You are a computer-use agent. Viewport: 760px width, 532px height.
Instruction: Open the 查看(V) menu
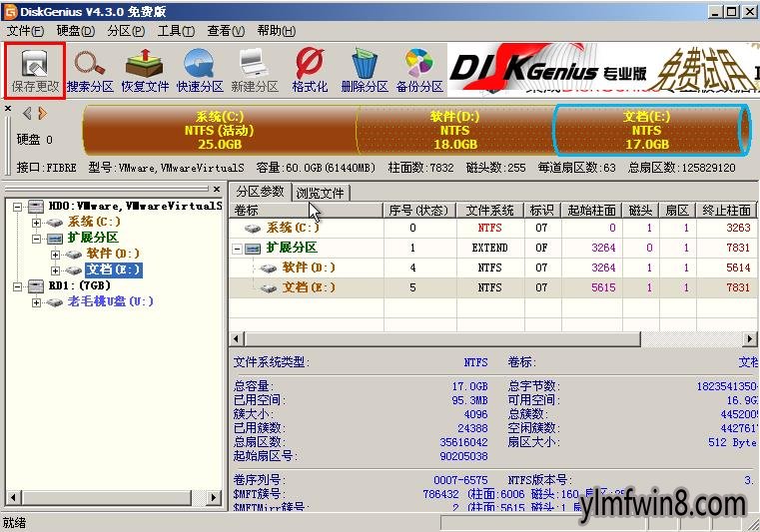pos(226,31)
